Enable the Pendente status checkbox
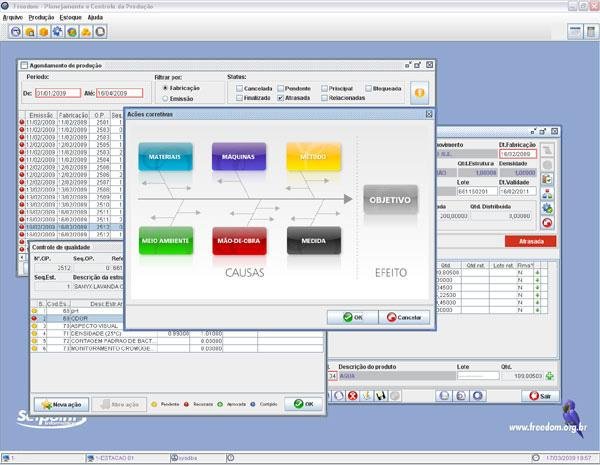The image size is (600, 465). pyautogui.click(x=280, y=88)
